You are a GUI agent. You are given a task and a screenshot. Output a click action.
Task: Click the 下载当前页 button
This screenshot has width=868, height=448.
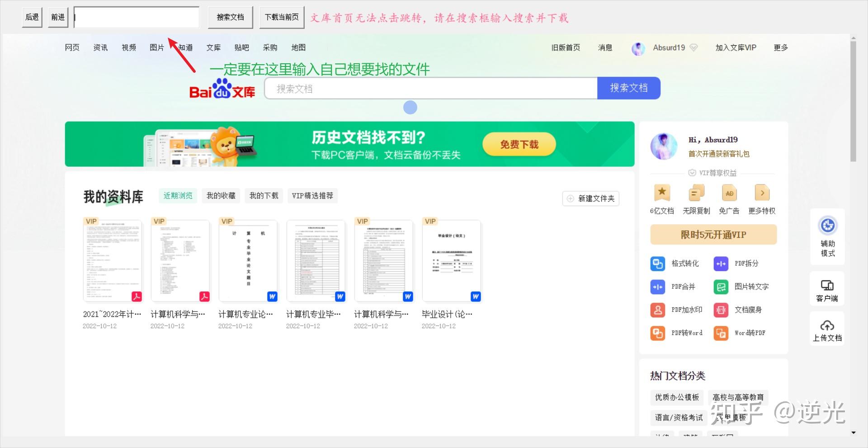click(282, 17)
